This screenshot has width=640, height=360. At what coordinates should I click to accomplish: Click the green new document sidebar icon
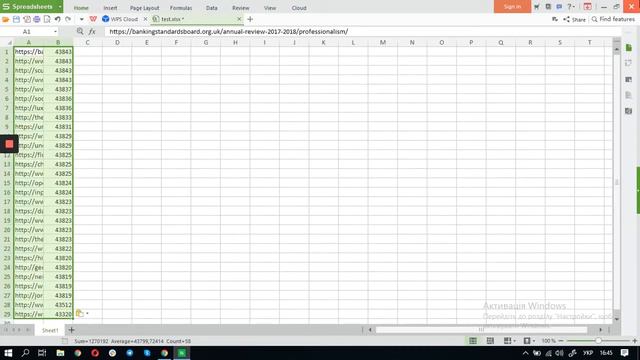coord(629,48)
